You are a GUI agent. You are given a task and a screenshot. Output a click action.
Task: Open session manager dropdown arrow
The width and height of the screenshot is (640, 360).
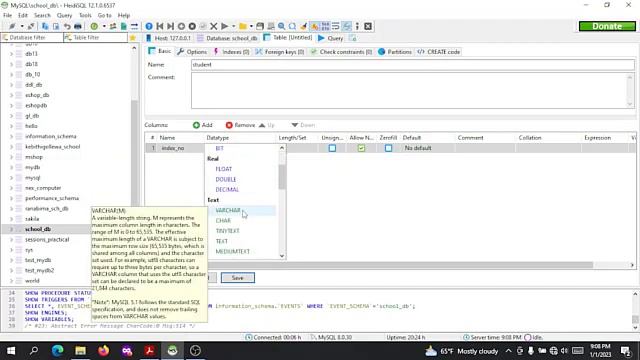click(x=22, y=26)
